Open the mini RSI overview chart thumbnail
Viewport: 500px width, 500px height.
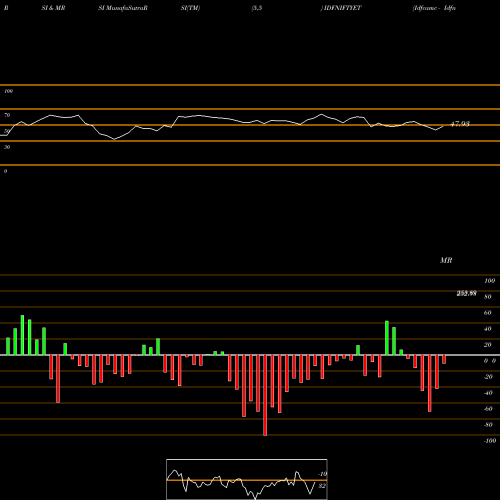(x=247, y=479)
